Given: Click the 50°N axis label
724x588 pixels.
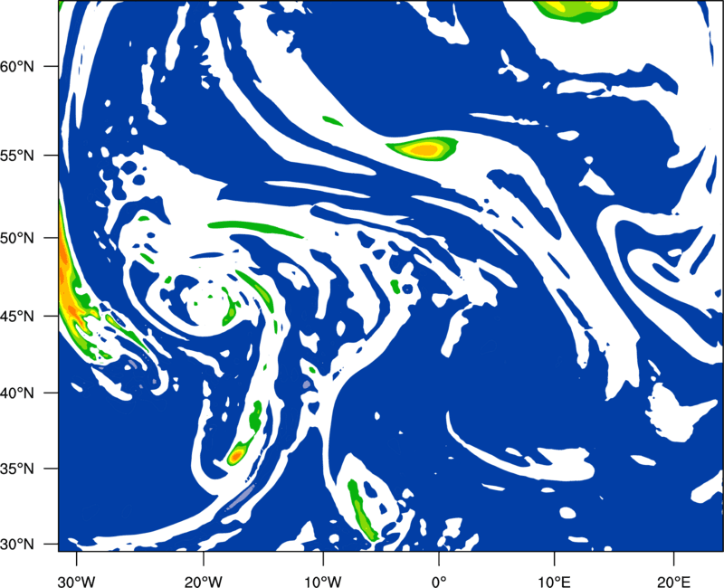Looking at the screenshot, I should (17, 238).
